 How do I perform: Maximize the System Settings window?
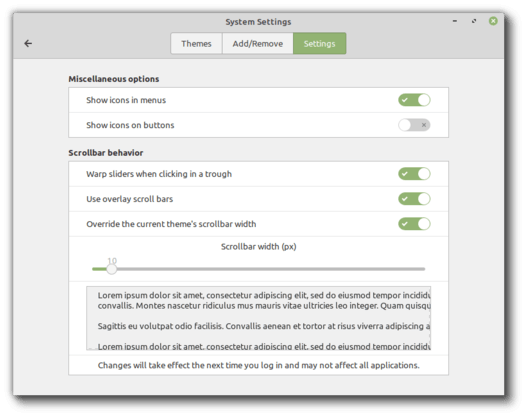pos(474,21)
